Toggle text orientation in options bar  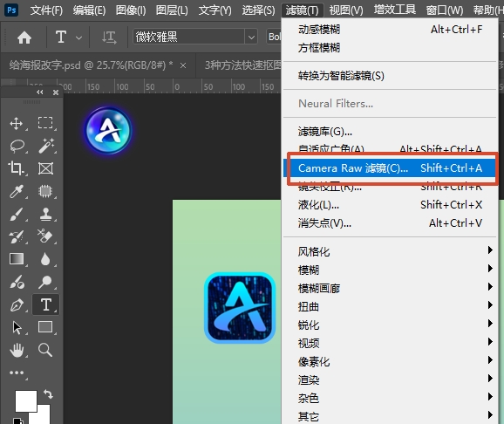[109, 38]
